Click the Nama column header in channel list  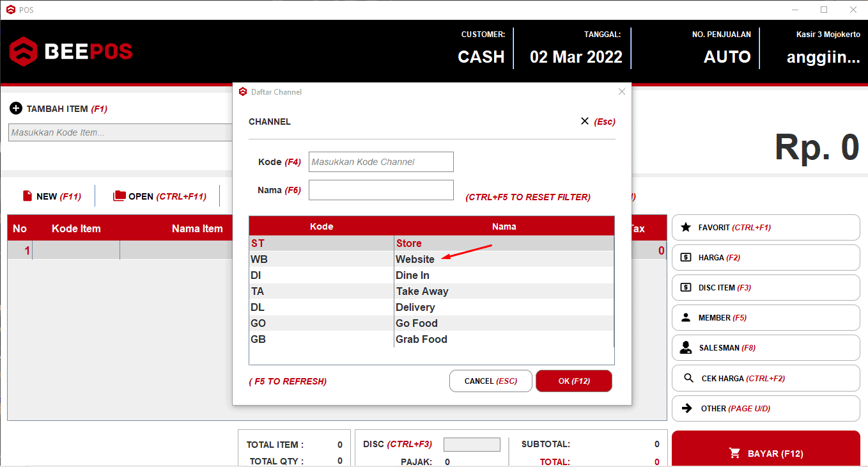point(504,226)
